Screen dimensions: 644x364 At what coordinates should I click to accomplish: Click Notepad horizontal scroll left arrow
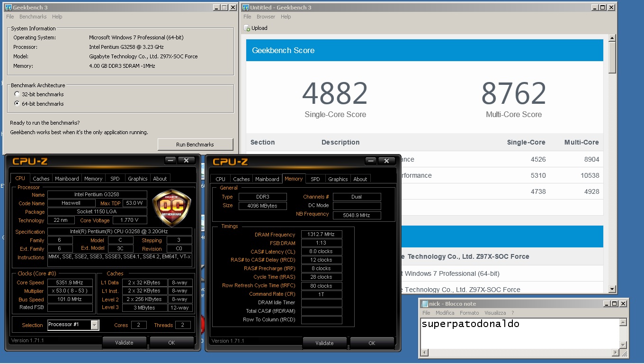(425, 353)
